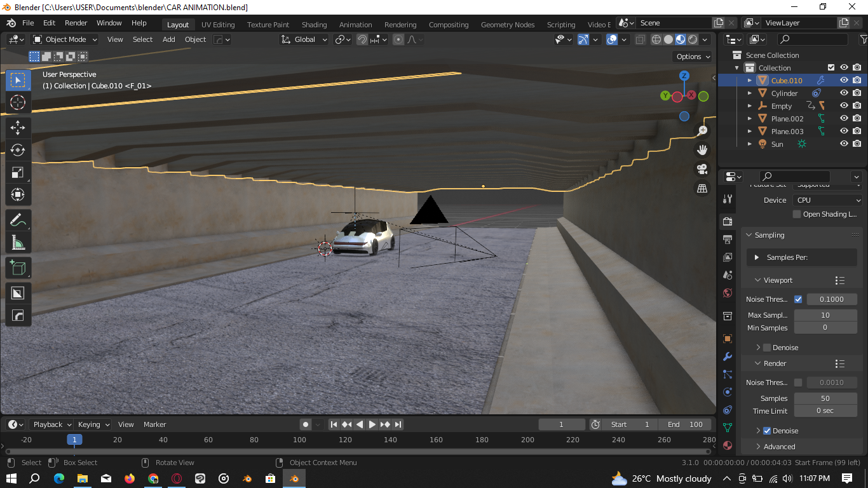This screenshot has width=868, height=488.
Task: Click the Marker menu in timeline
Action: click(154, 424)
